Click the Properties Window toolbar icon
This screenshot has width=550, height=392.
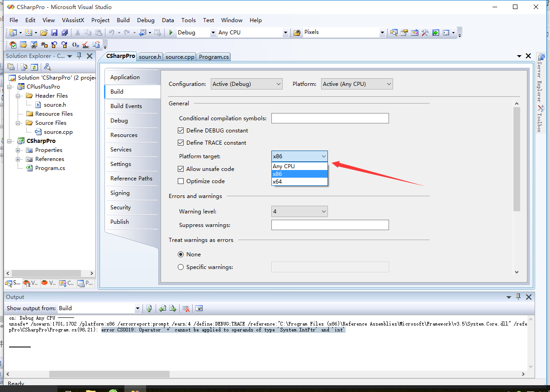404,33
